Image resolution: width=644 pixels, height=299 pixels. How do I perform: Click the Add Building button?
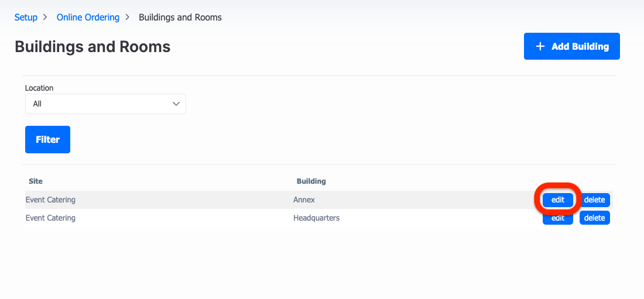[x=572, y=46]
